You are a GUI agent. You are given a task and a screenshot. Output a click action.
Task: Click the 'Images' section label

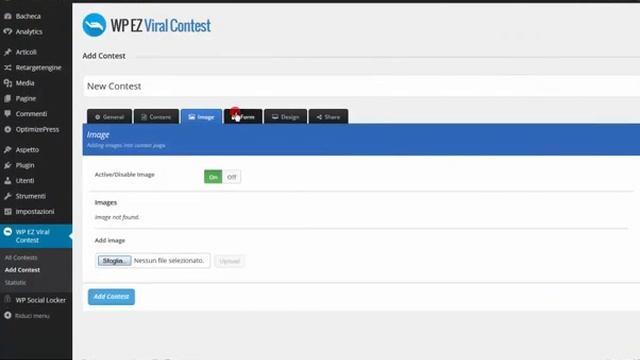106,202
